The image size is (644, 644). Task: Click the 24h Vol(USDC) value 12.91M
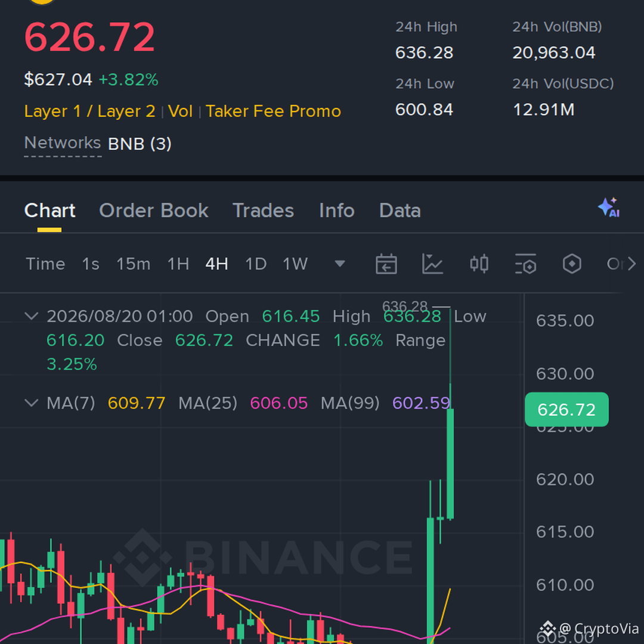pyautogui.click(x=543, y=110)
